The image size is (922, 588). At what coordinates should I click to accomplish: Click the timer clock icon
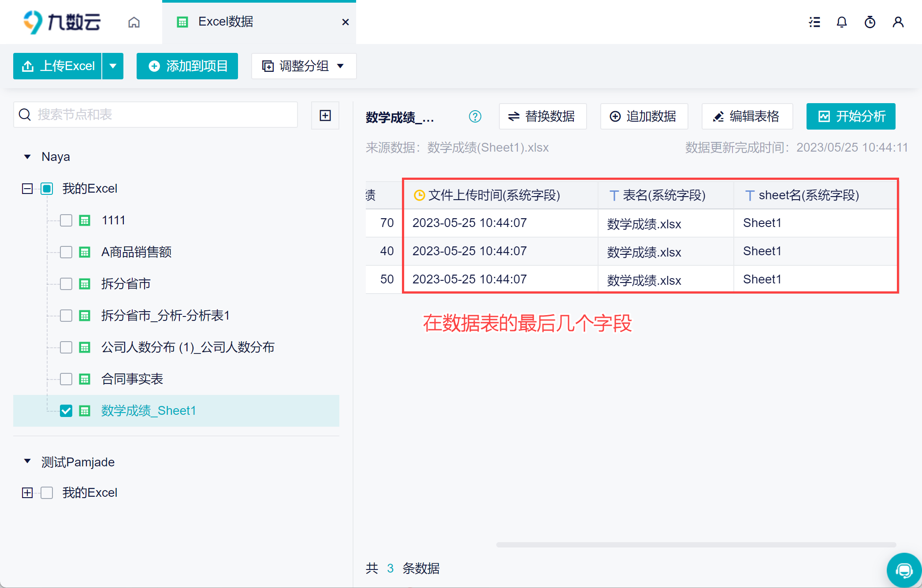[x=870, y=22]
